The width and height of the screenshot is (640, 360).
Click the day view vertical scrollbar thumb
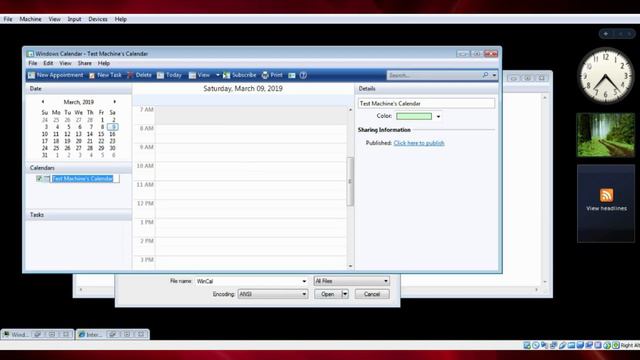point(350,181)
